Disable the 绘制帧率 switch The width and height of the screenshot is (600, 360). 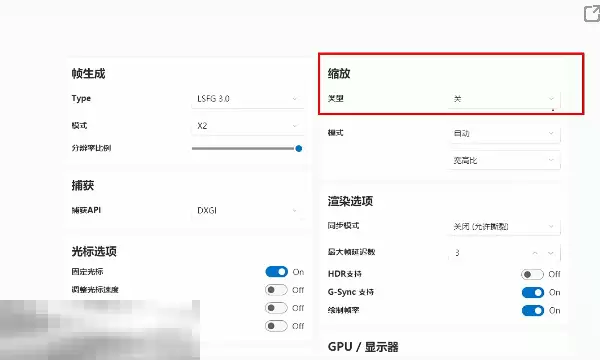coord(532,311)
